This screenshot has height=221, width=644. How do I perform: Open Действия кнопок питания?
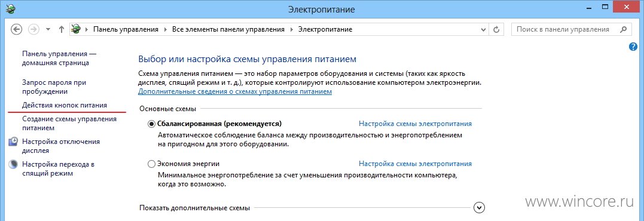point(65,105)
